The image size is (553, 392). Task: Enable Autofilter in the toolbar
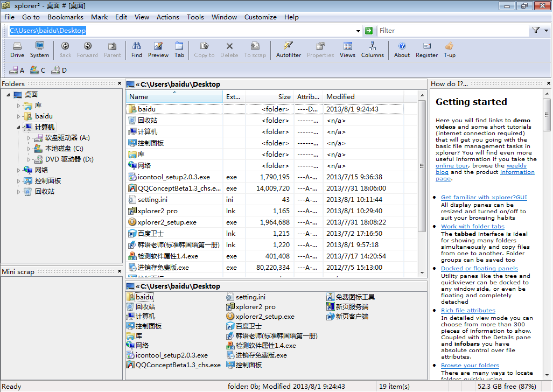point(289,50)
